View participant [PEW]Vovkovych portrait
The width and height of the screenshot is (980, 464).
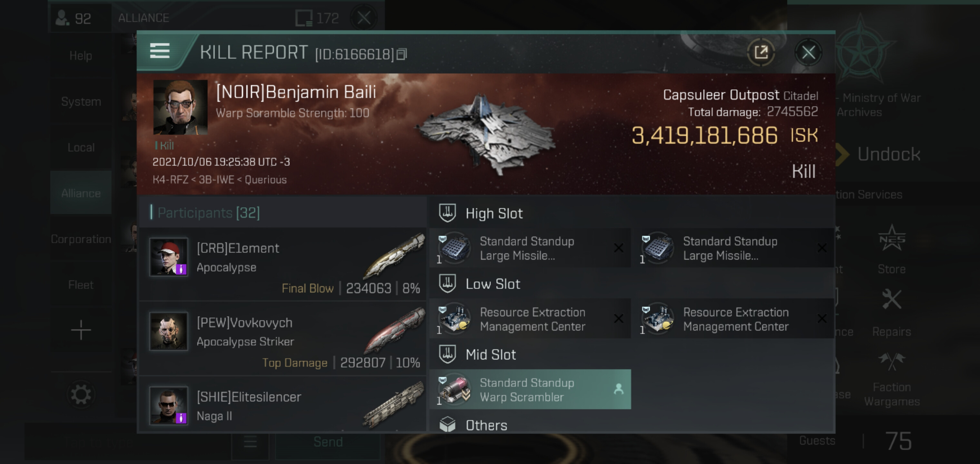click(169, 331)
